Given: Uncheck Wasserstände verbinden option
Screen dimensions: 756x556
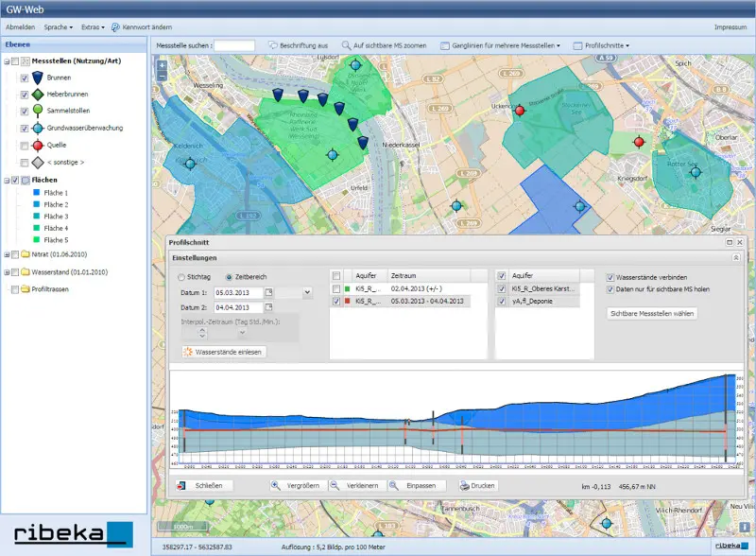Looking at the screenshot, I should pyautogui.click(x=610, y=277).
